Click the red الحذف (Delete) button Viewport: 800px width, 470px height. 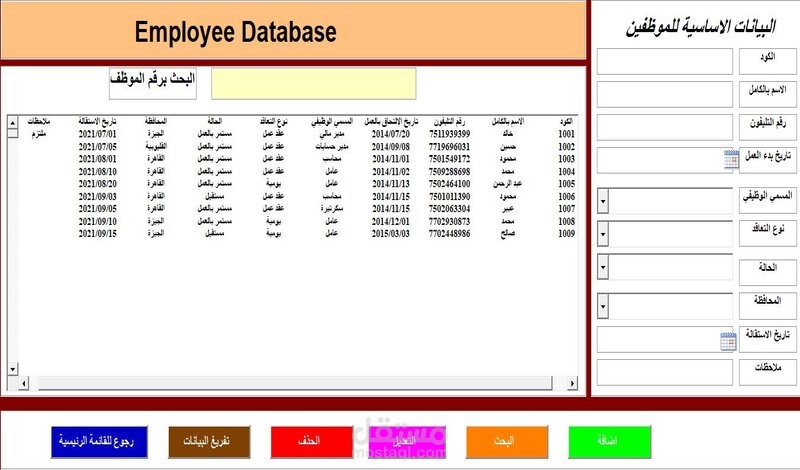(x=312, y=442)
